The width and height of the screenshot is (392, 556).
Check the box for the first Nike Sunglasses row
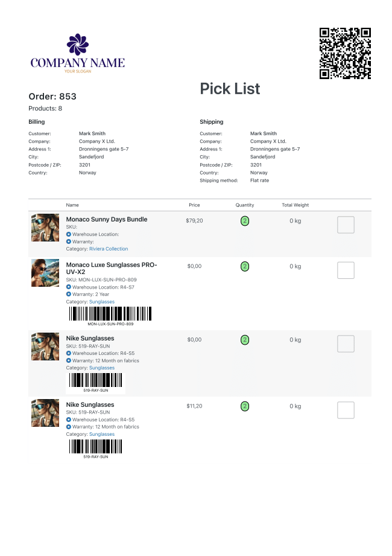(x=346, y=344)
